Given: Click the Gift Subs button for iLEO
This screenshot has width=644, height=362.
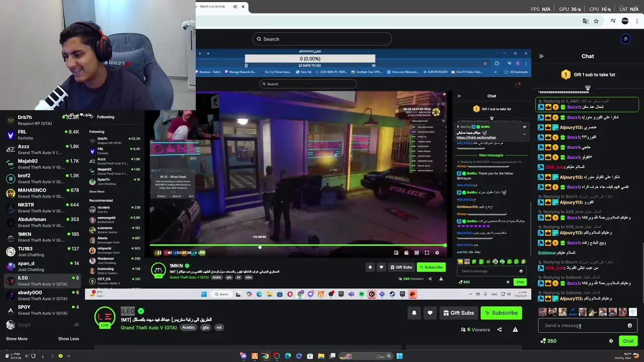Looking at the screenshot, I should coord(458,313).
